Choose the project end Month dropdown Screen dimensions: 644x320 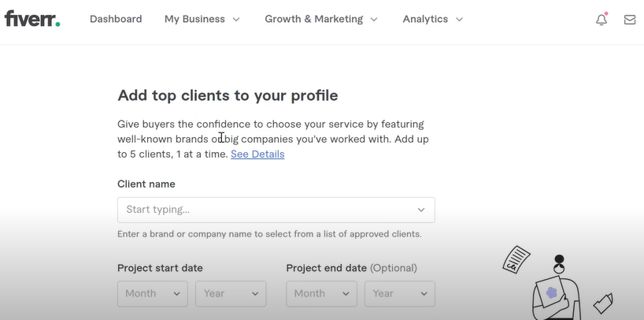pyautogui.click(x=321, y=294)
